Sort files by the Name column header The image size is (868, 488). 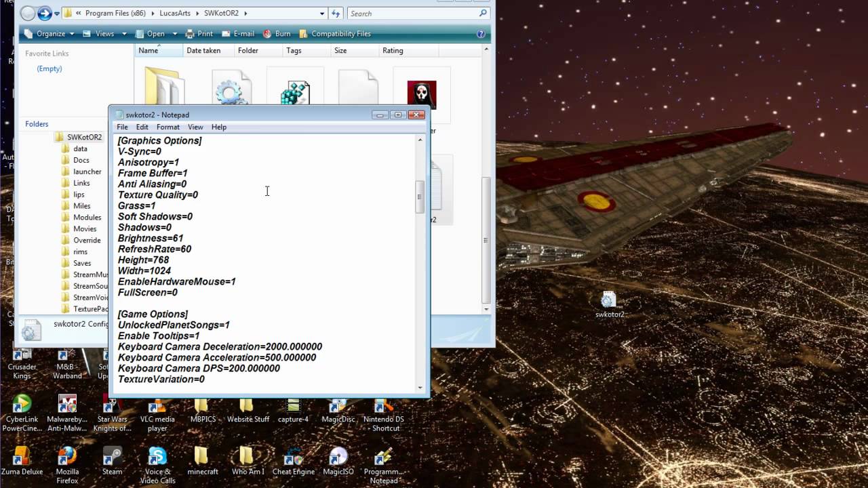pyautogui.click(x=158, y=51)
